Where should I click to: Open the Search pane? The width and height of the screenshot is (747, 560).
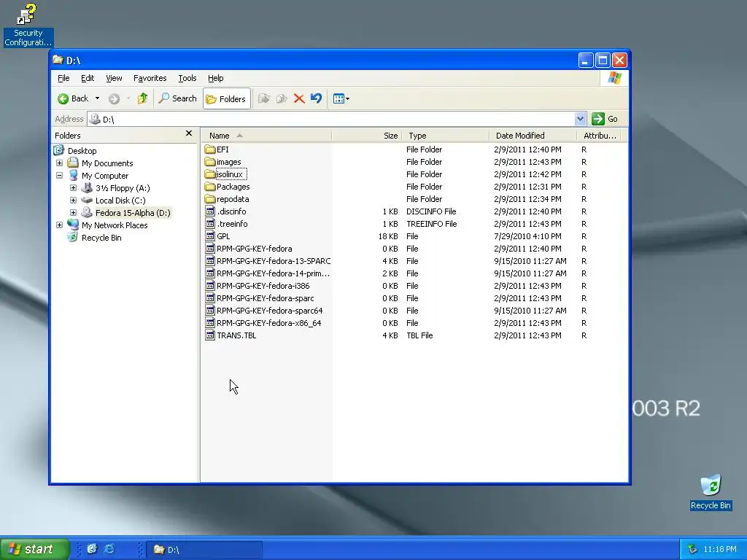(177, 98)
